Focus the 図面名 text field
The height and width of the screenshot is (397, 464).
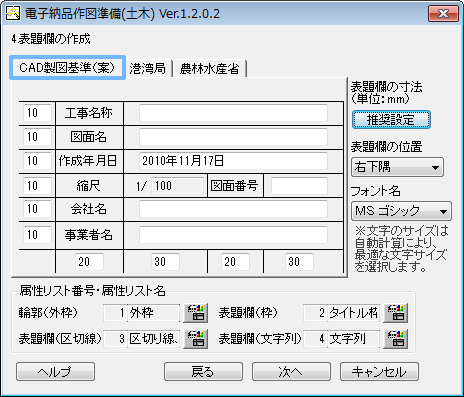(x=233, y=137)
